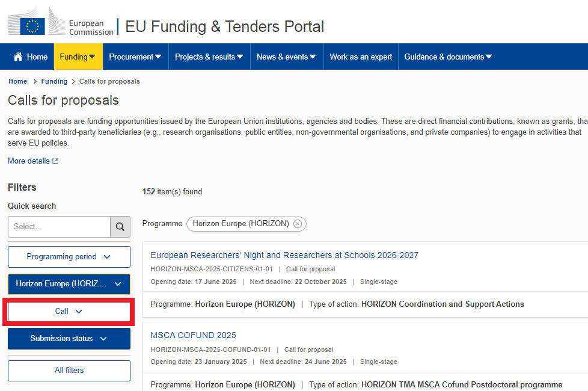Open the MSCA COFUND 2025 call
This screenshot has height=391, width=588.
pos(193,335)
